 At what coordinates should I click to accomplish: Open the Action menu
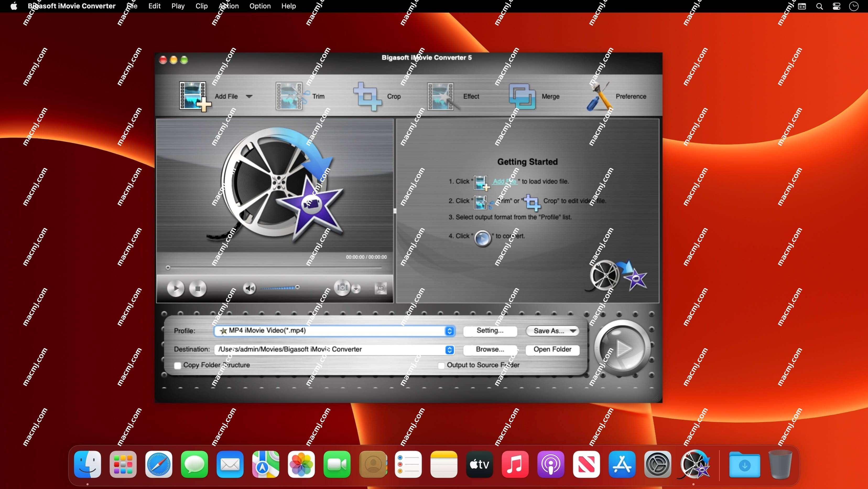pos(229,6)
